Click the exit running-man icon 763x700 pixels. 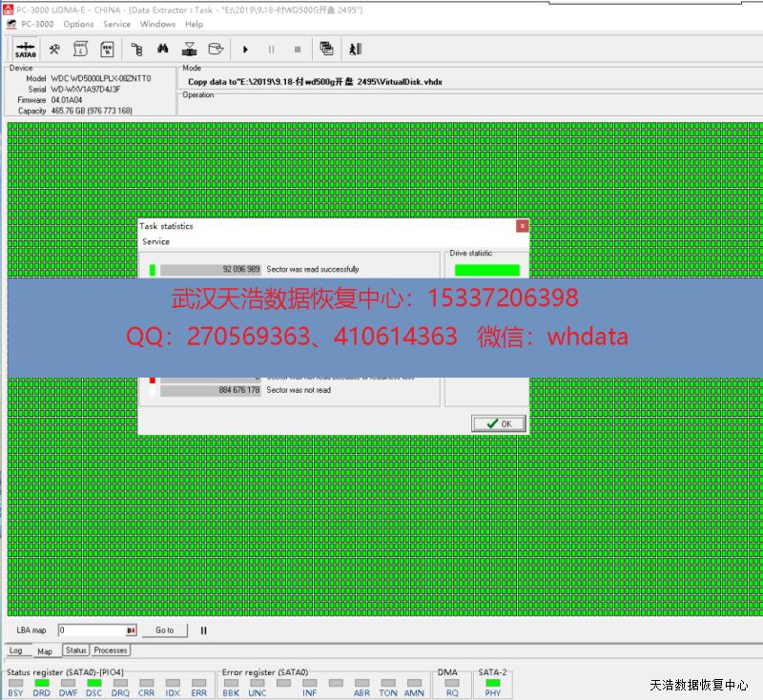click(355, 49)
